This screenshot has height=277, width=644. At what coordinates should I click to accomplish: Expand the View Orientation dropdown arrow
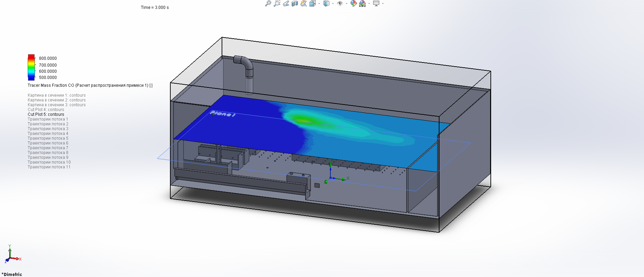[319, 3]
